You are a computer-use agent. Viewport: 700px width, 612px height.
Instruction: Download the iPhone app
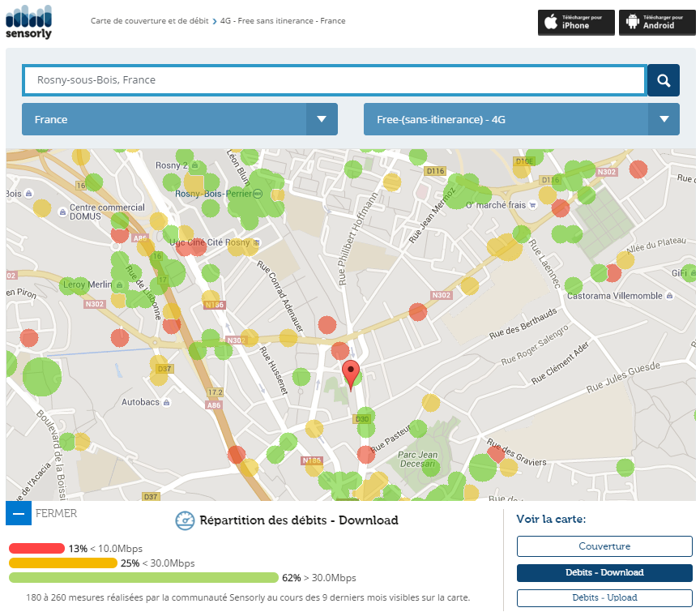[576, 22]
